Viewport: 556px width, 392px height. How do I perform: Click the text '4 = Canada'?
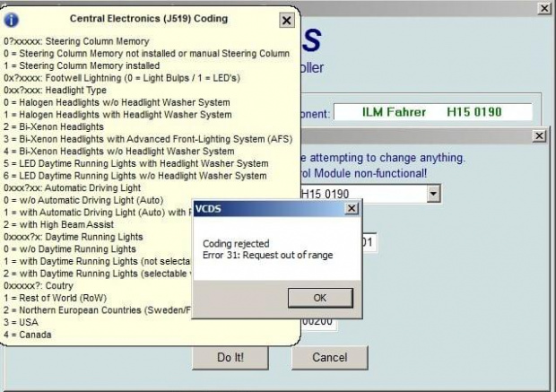point(27,335)
